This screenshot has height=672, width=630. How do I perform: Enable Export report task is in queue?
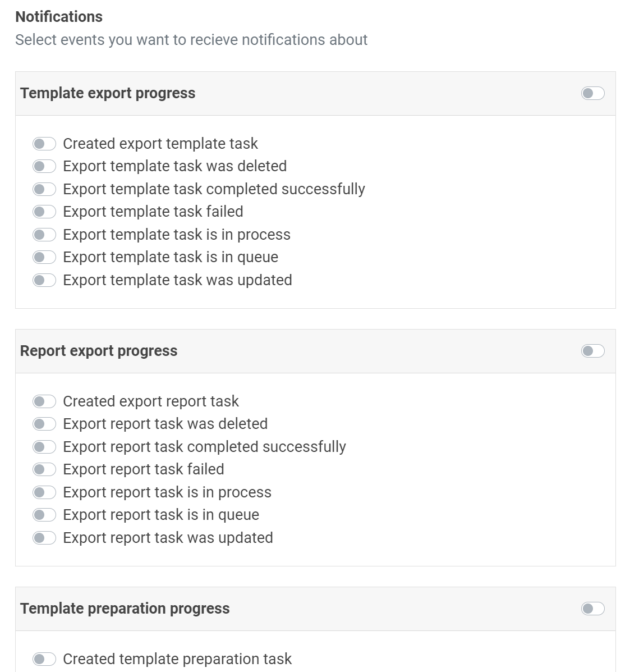coord(44,515)
